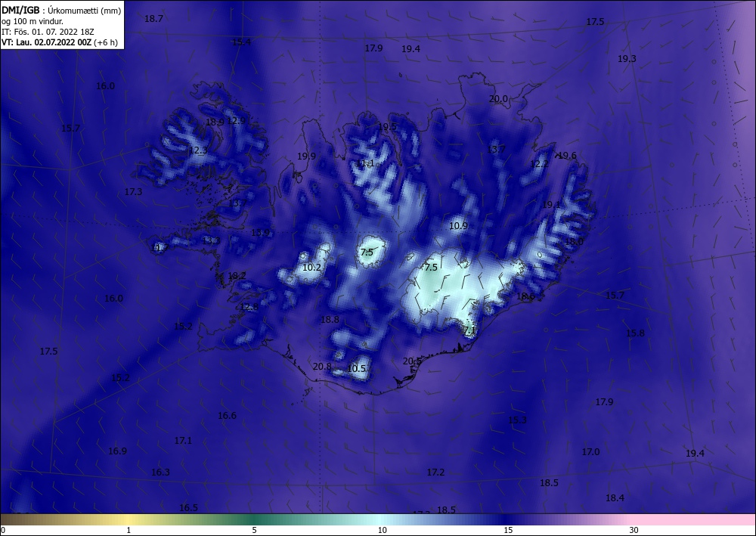Viewport: 756px width, 536px height.
Task: Select the 12.8 value label
Action: coord(249,307)
